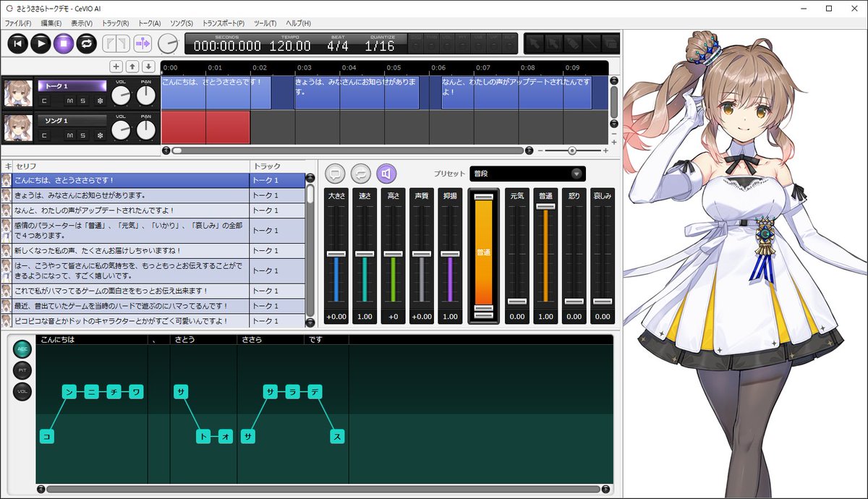This screenshot has width=868, height=499.
Task: Toggle loop playback in transport bar
Action: (x=87, y=43)
